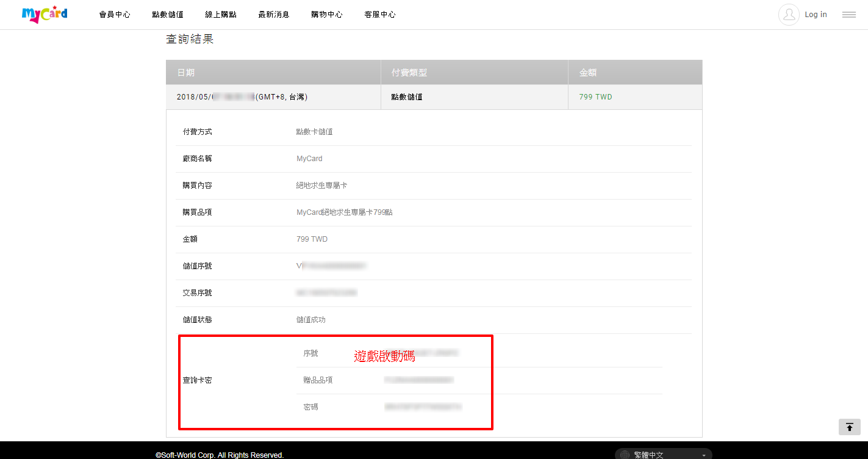Click the 密碼 label
Image resolution: width=868 pixels, height=459 pixels.
[x=311, y=407]
